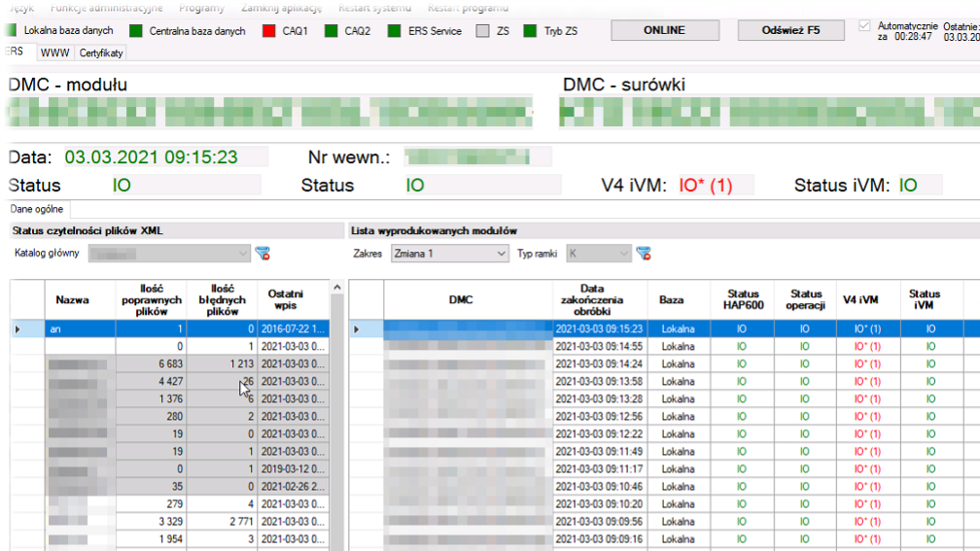980x551 pixels.
Task: Click the row selector arrow in XML table
Action: (18, 329)
